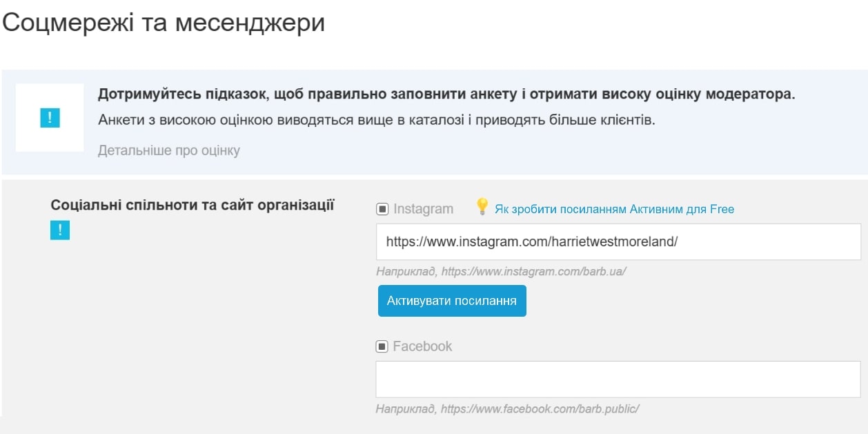Click the exclamation icon in the hint banner
The height and width of the screenshot is (434, 868).
tap(50, 118)
